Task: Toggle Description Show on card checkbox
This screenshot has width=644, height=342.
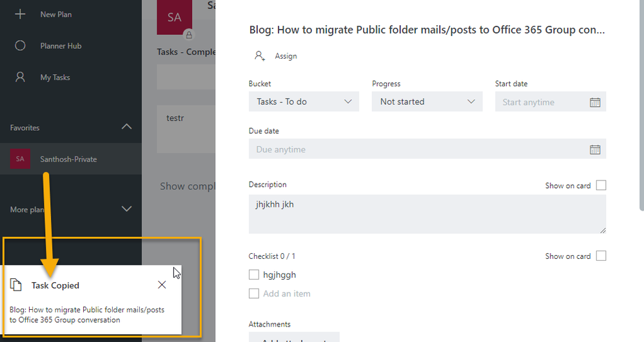Action: [601, 185]
